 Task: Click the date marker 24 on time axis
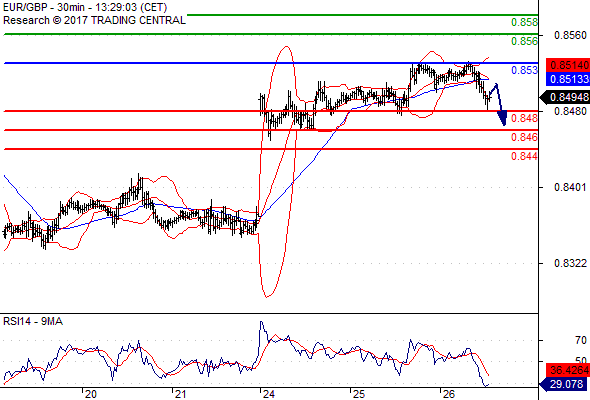pos(269,394)
